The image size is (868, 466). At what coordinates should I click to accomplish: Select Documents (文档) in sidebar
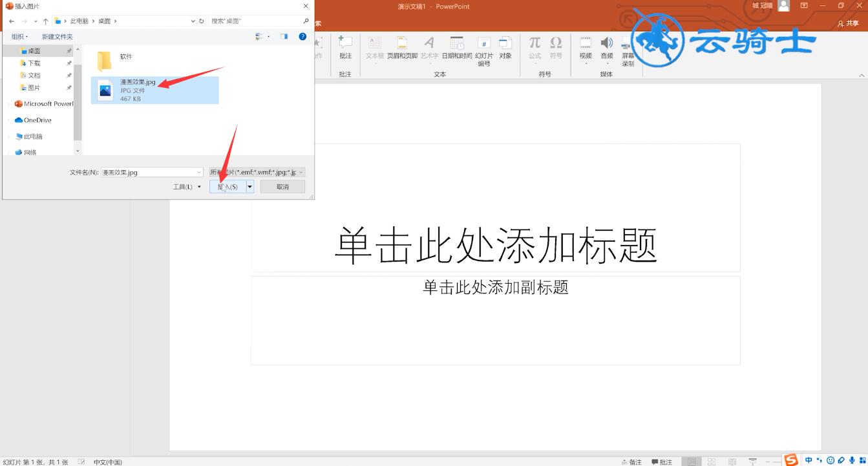coord(34,76)
